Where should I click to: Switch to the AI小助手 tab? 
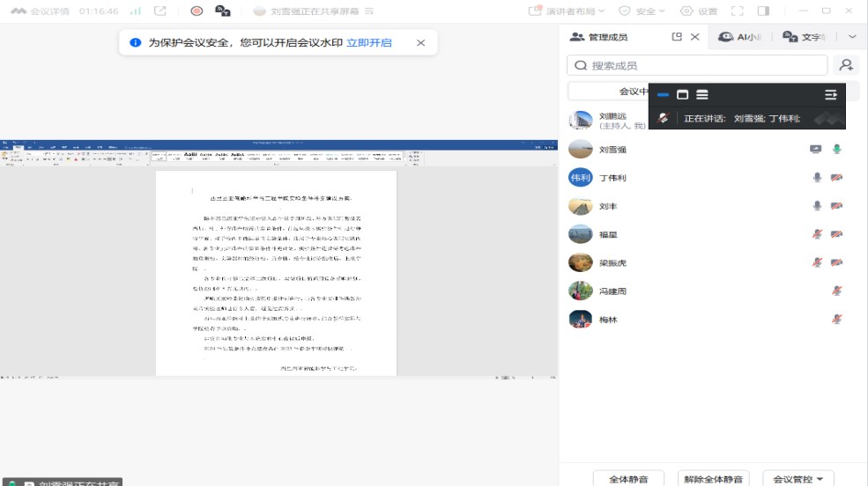[x=740, y=37]
